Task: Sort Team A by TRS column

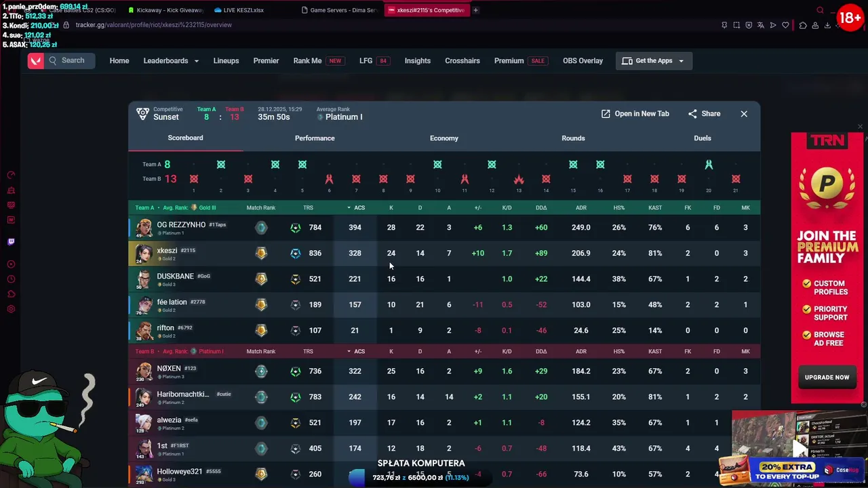Action: click(x=308, y=208)
